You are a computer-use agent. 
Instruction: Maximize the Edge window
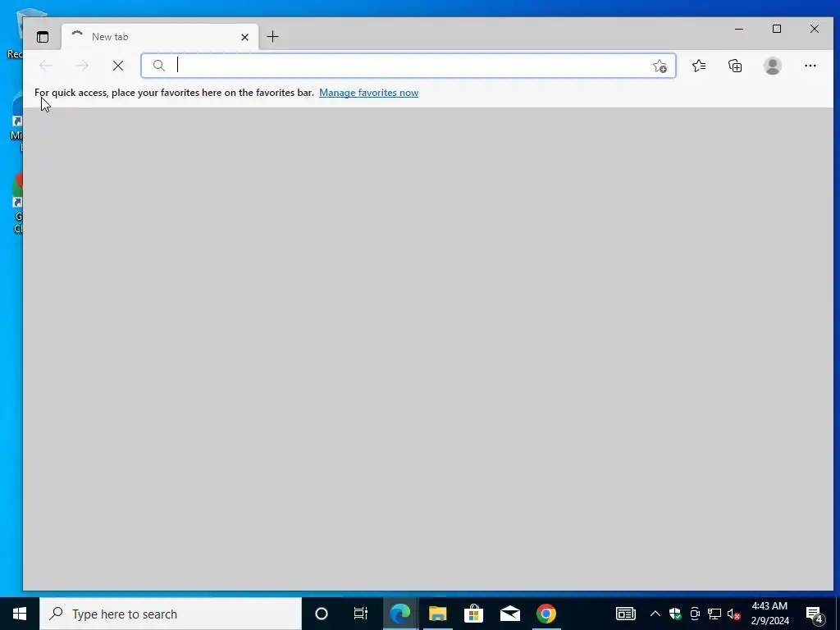pyautogui.click(x=777, y=29)
